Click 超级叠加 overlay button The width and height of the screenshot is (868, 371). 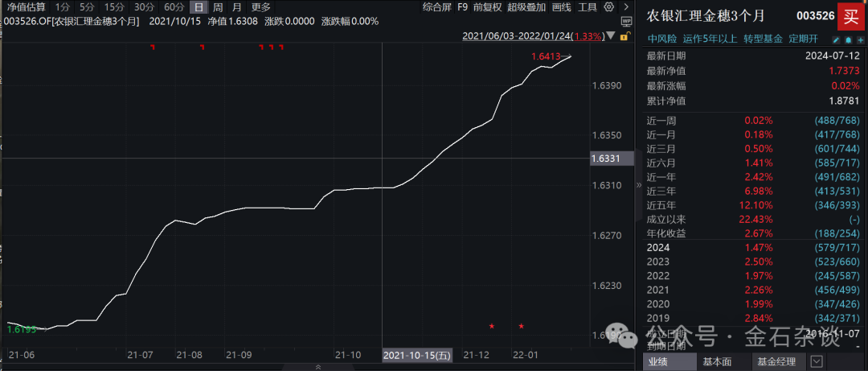tap(526, 7)
